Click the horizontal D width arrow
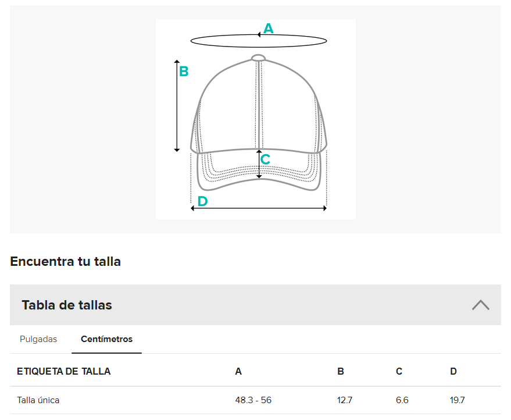This screenshot has height=420, width=511. (x=259, y=208)
